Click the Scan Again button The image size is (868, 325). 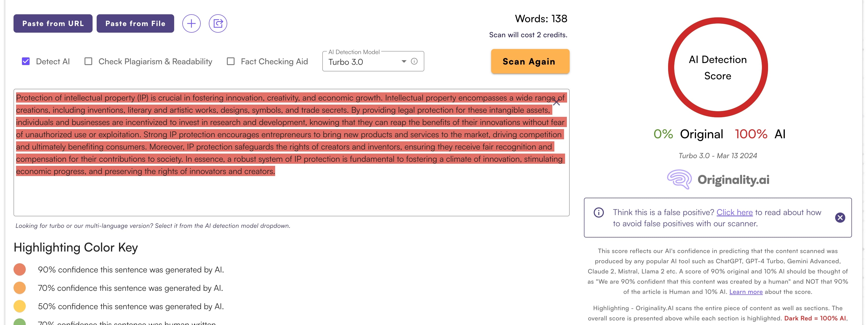pos(530,61)
